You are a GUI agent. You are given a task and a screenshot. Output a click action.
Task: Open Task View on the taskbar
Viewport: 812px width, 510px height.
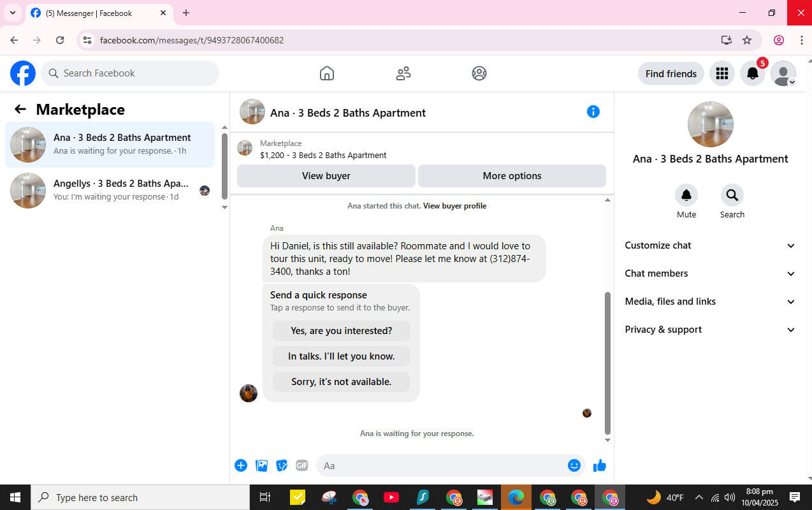coord(265,497)
